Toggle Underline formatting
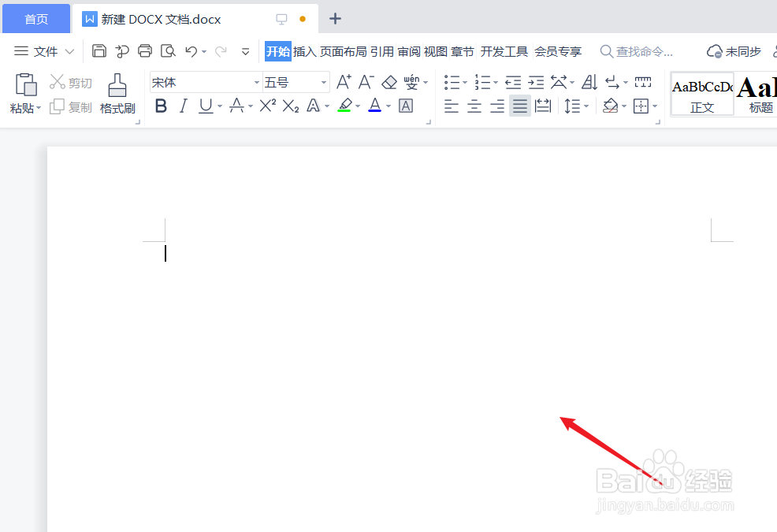 (x=206, y=106)
